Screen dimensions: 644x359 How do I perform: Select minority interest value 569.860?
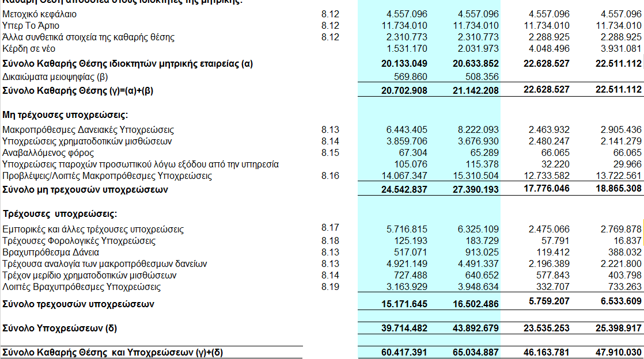click(x=411, y=77)
